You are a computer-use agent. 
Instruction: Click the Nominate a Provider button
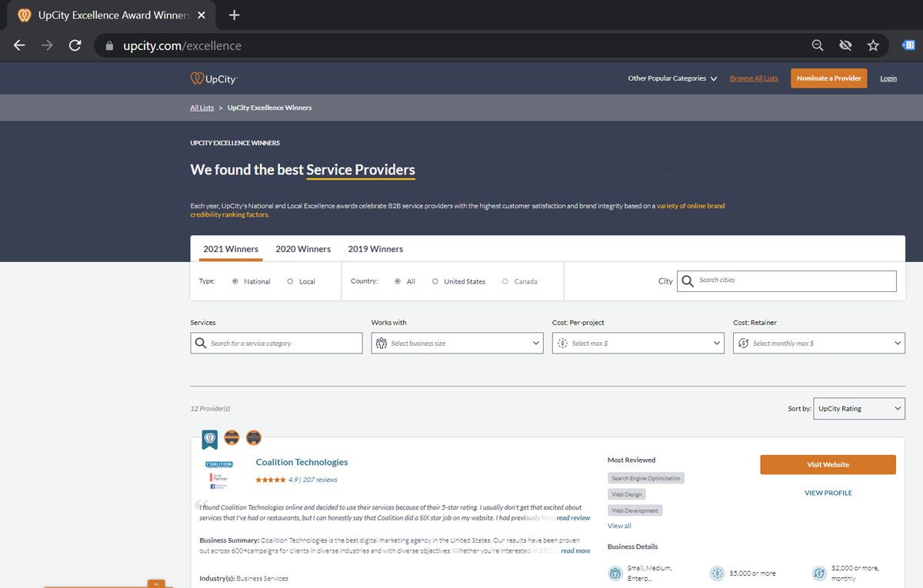pos(828,78)
